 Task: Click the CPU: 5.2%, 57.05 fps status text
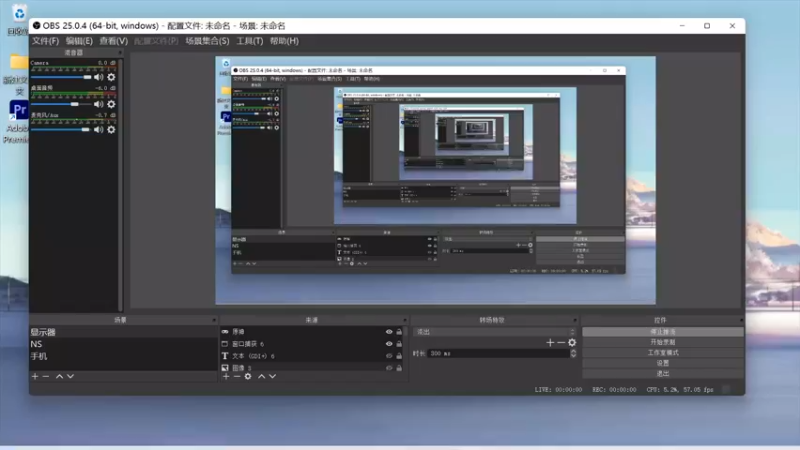click(680, 389)
